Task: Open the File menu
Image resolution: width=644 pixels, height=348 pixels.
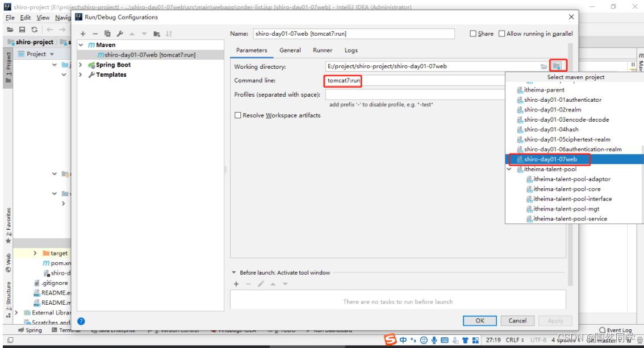Action: click(10, 18)
